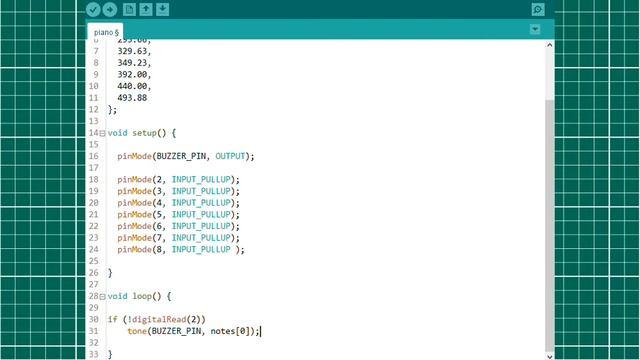Switch to the piano sketch tab
The width and height of the screenshot is (640, 360).
[106, 32]
